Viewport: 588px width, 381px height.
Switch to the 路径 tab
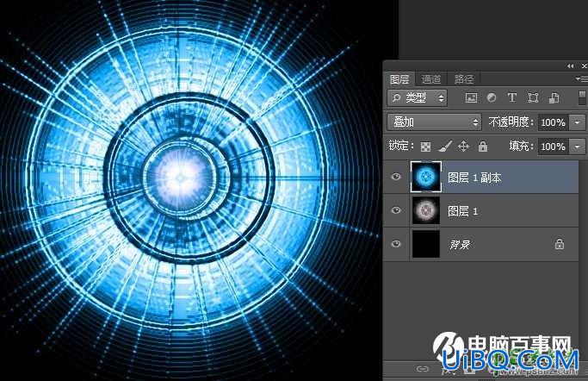tap(464, 79)
